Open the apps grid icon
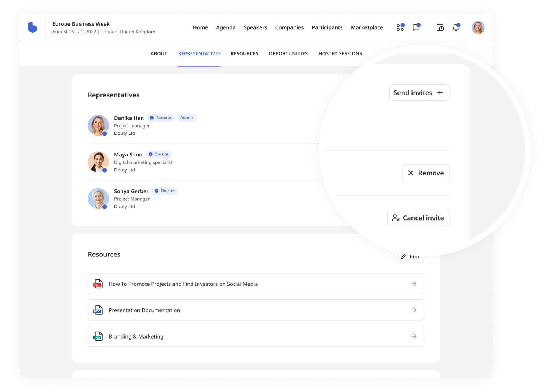Viewport: 550px width, 392px height. tap(400, 27)
